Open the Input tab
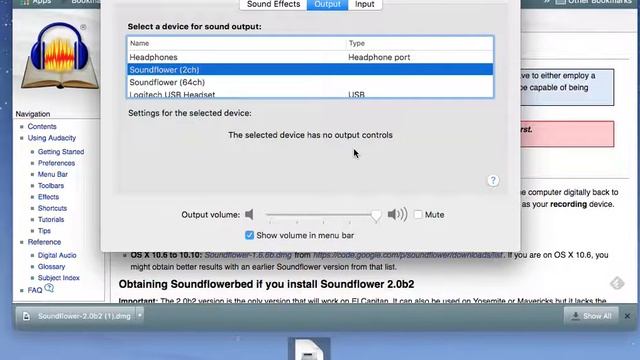Viewport: 640px width, 360px height. pos(364,4)
